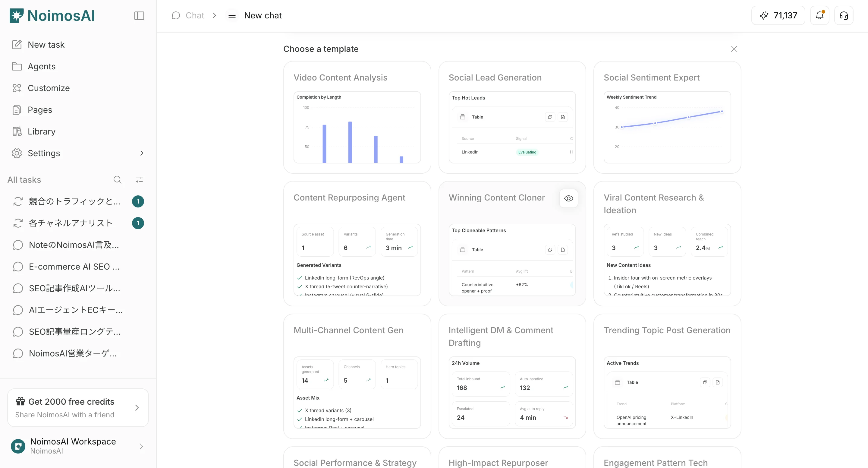Click the NoimosAI Workspace avatar icon
This screenshot has height=468, width=868.
click(x=18, y=446)
